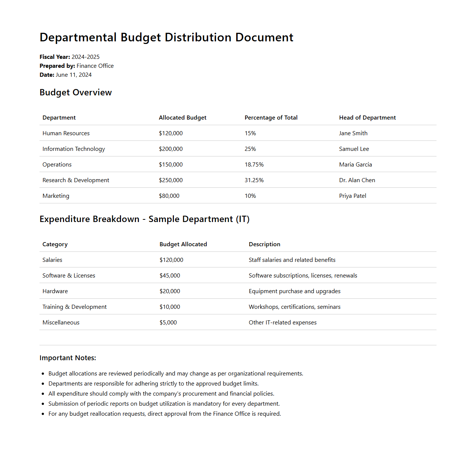Select the Department column header
Image resolution: width=476 pixels, height=466 pixels.
click(59, 118)
